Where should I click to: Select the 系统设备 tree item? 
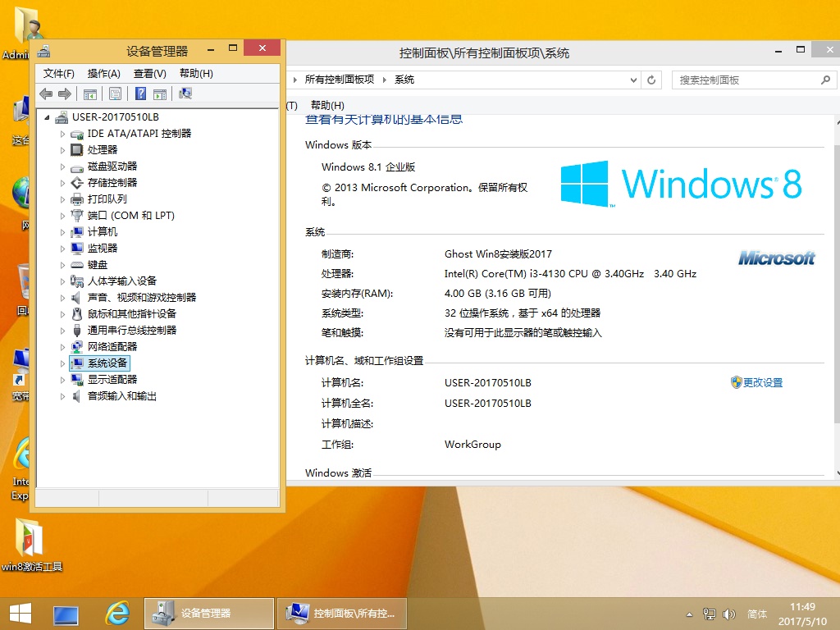107,363
